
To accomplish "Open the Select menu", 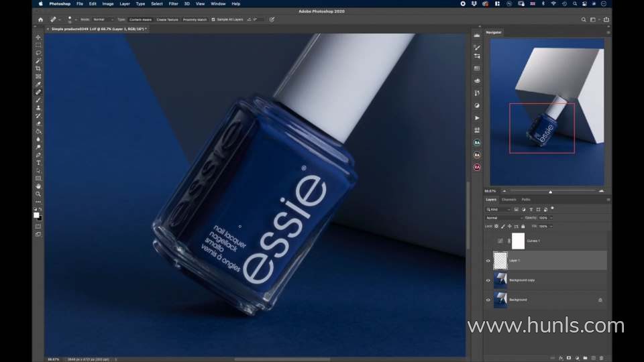I will (157, 4).
